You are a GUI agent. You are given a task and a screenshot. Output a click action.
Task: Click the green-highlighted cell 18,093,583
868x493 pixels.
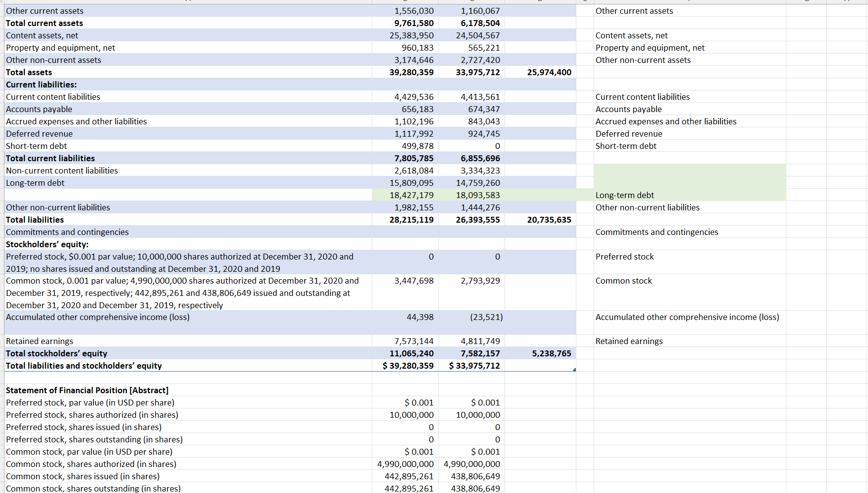(x=472, y=195)
